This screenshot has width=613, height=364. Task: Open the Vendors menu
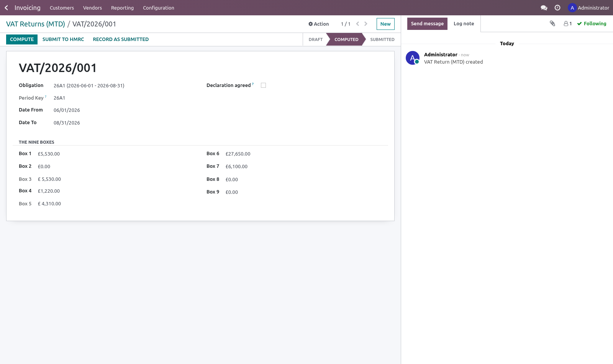click(x=92, y=8)
